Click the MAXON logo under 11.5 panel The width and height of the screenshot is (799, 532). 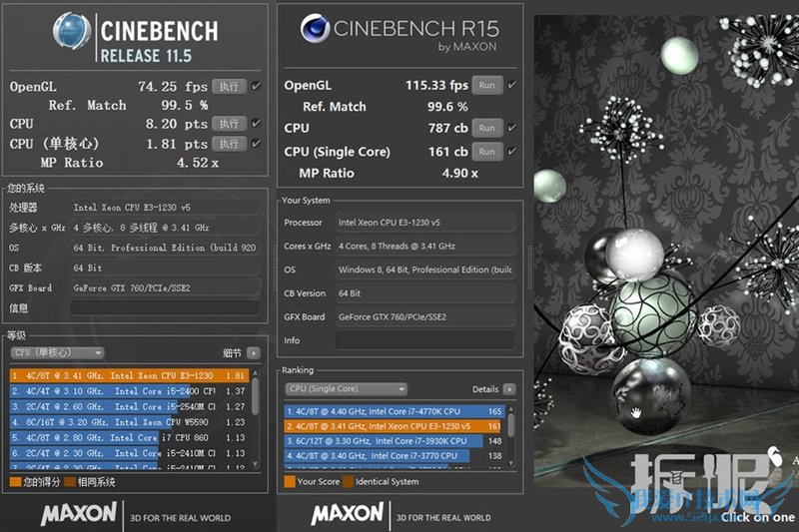[79, 513]
